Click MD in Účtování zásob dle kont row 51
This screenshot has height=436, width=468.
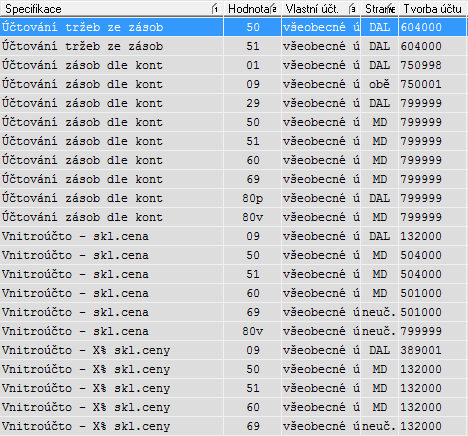[x=380, y=141]
